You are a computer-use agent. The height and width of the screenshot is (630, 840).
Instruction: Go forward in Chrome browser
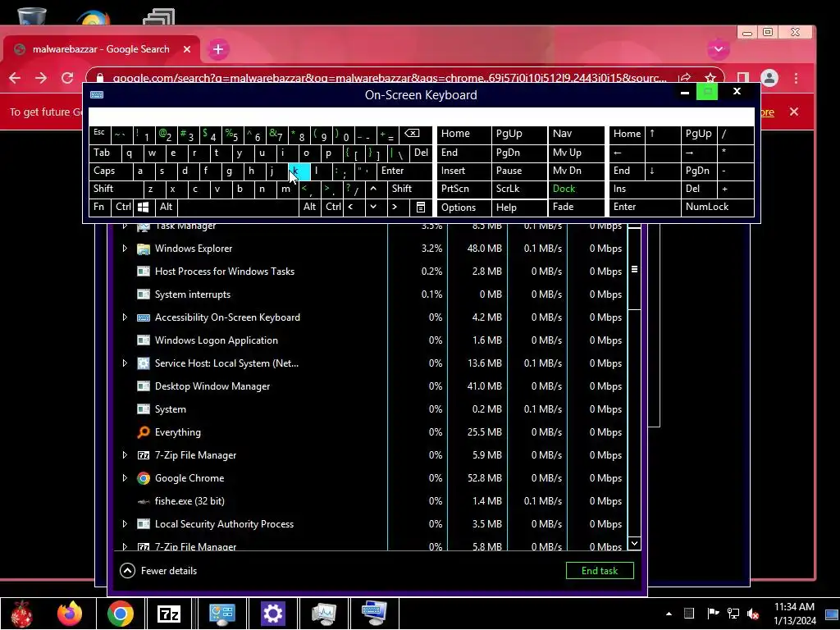tap(41, 78)
